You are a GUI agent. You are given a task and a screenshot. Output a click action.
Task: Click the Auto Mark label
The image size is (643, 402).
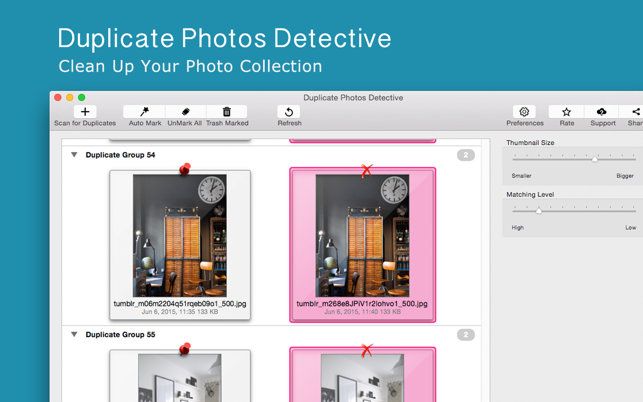coord(145,123)
